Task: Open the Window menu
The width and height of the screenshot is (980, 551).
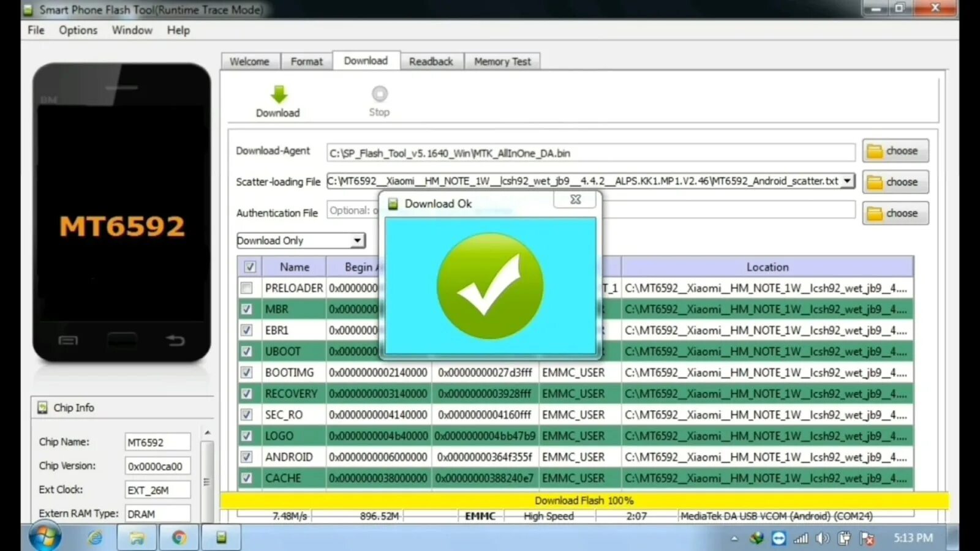Action: (x=132, y=30)
